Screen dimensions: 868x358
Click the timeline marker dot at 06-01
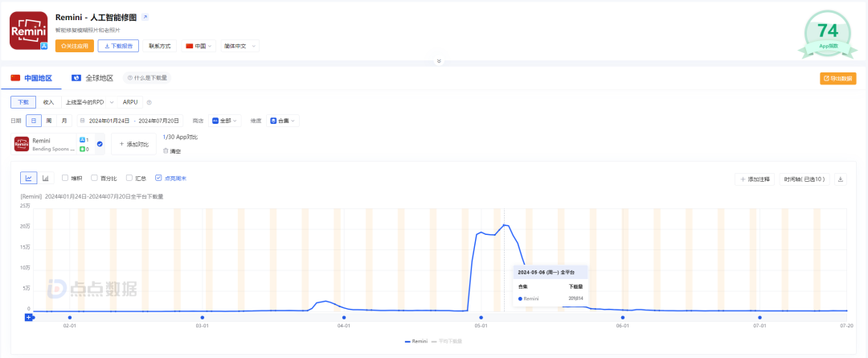pyautogui.click(x=623, y=318)
